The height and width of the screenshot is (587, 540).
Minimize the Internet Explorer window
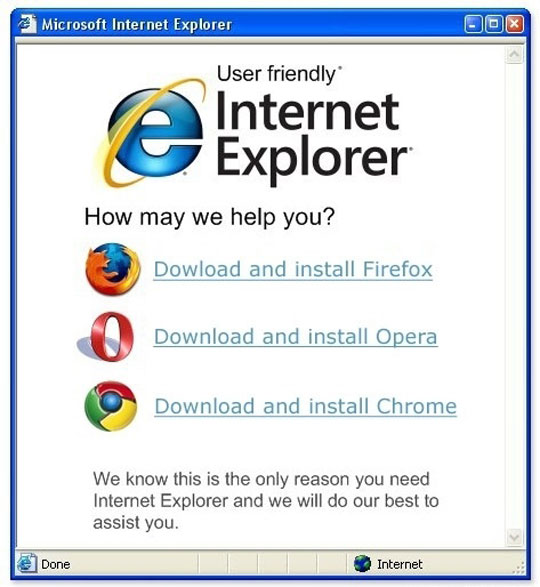tap(473, 24)
